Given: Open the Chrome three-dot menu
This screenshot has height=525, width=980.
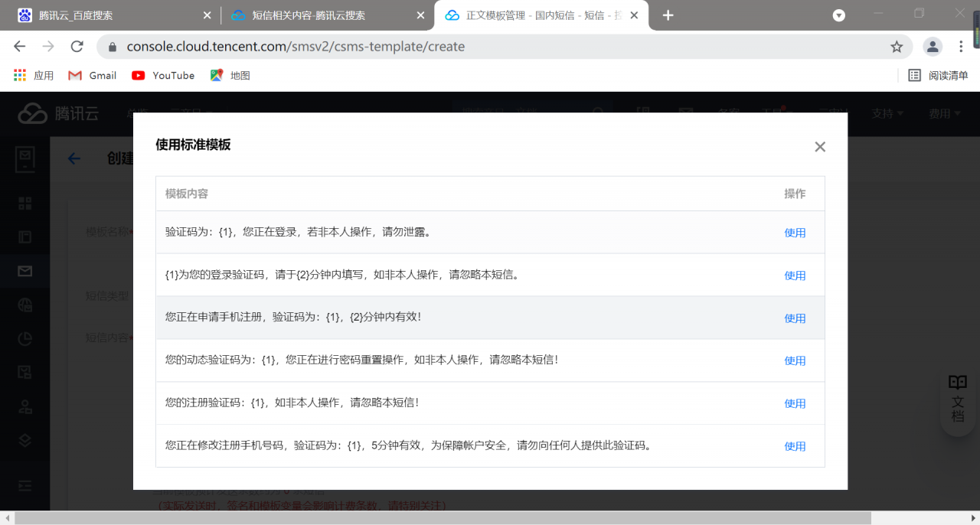Looking at the screenshot, I should coord(961,47).
